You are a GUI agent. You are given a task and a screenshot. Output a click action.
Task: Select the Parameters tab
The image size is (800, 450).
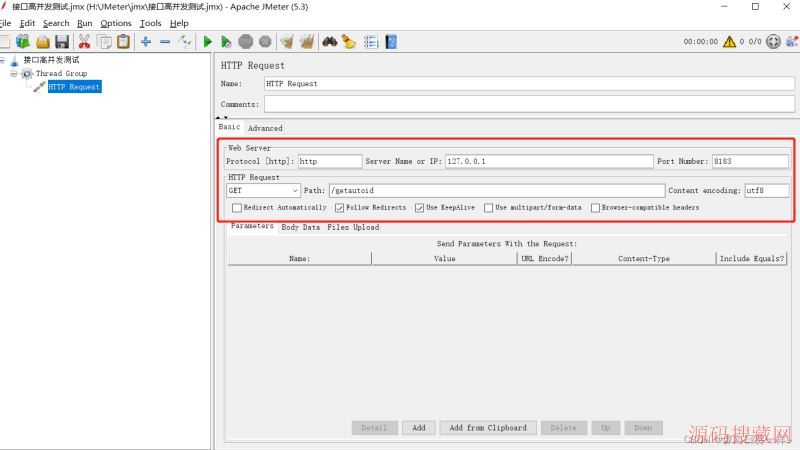pyautogui.click(x=252, y=226)
